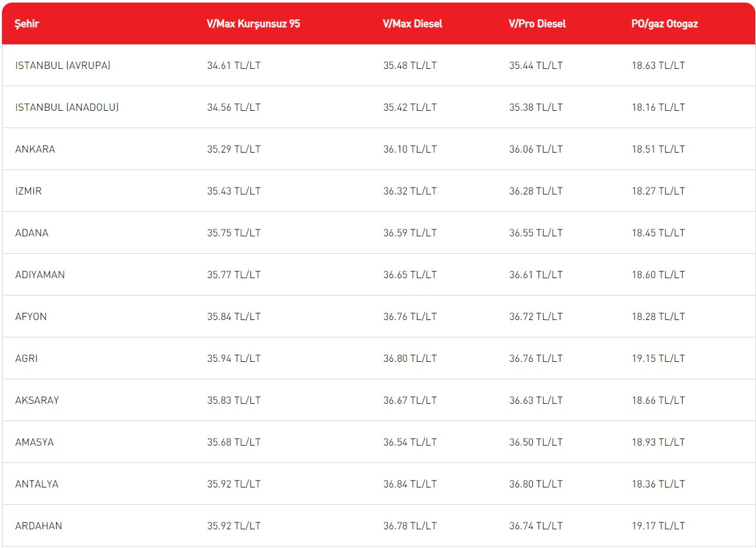Click the PO/gaz Otogaz column header
Viewport: 756px width, 548px height.
click(664, 24)
